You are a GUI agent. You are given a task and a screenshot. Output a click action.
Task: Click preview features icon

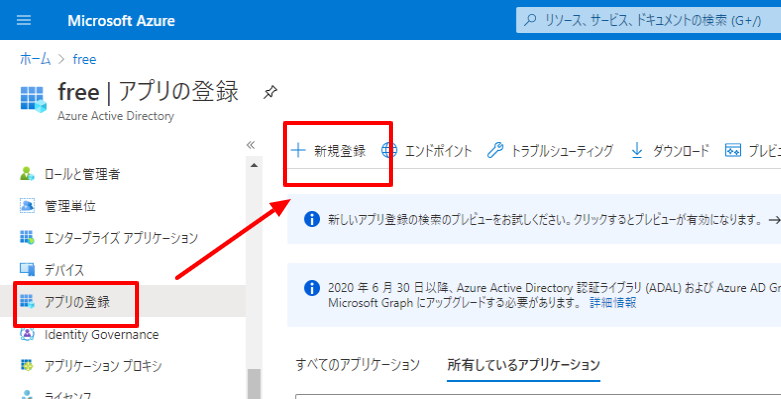pyautogui.click(x=733, y=150)
